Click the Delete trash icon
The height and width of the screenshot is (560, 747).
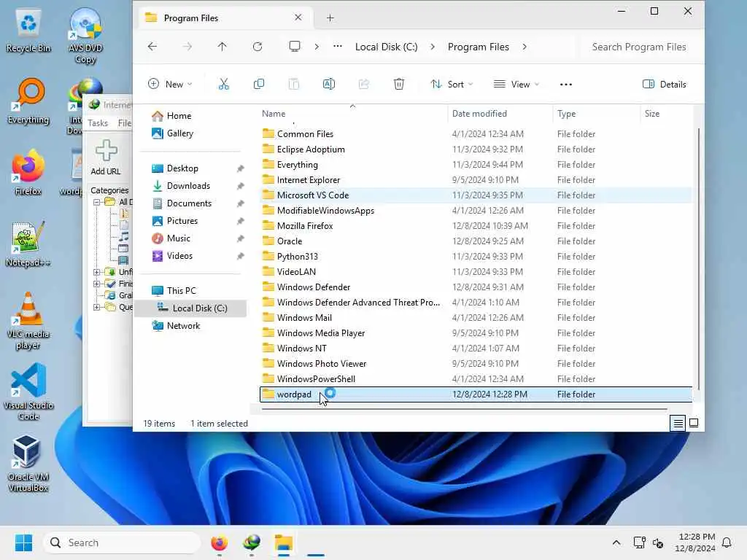point(399,85)
